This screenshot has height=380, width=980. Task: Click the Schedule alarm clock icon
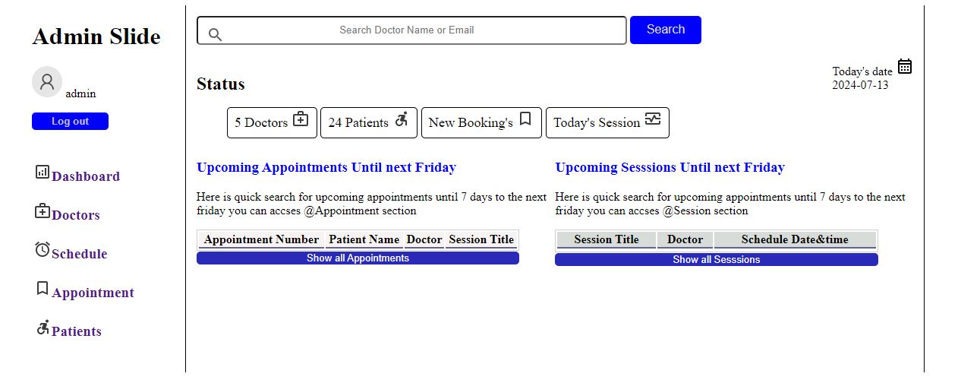pyautogui.click(x=43, y=249)
